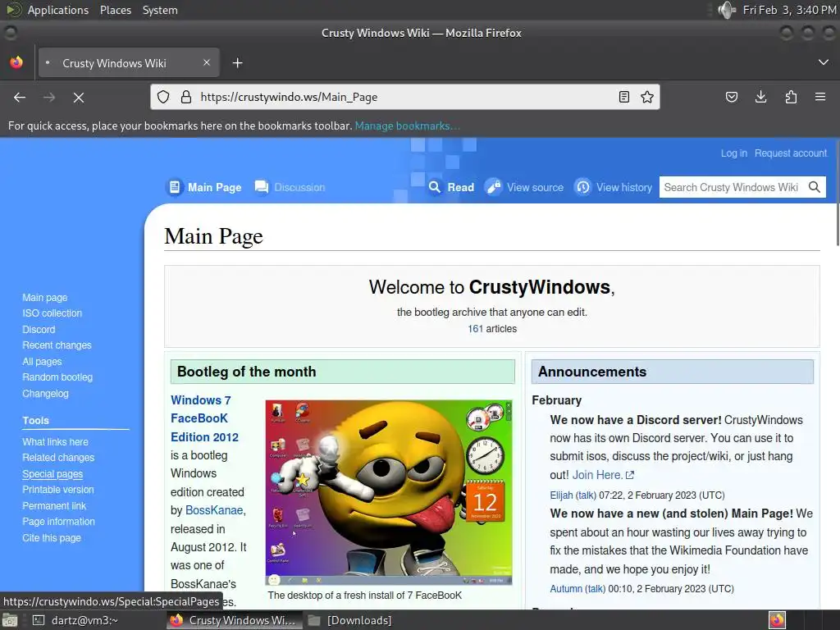Open Cite this page link
This screenshot has width=840, height=630.
point(52,537)
